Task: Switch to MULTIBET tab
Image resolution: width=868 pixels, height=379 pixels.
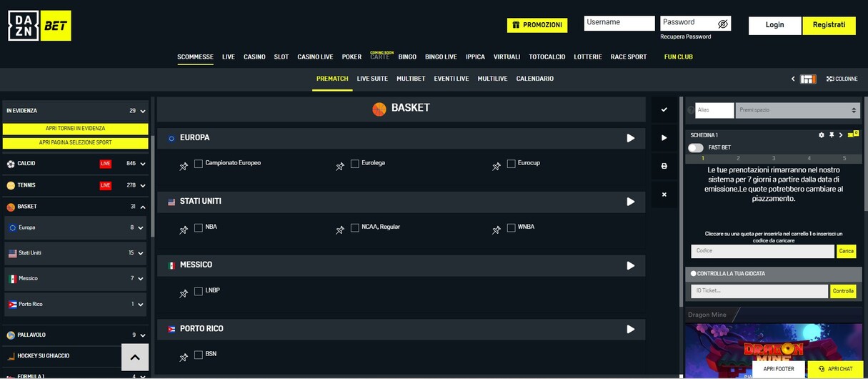Action: pos(411,79)
